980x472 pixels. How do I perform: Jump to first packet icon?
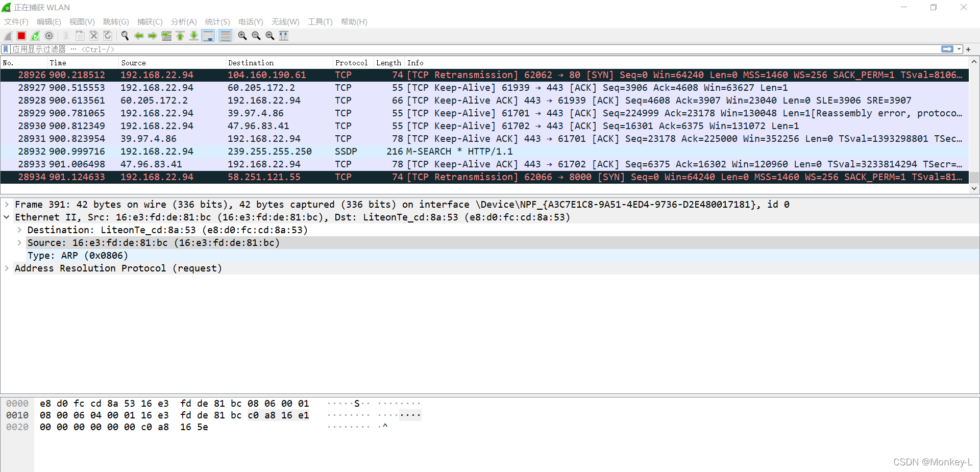(x=180, y=36)
